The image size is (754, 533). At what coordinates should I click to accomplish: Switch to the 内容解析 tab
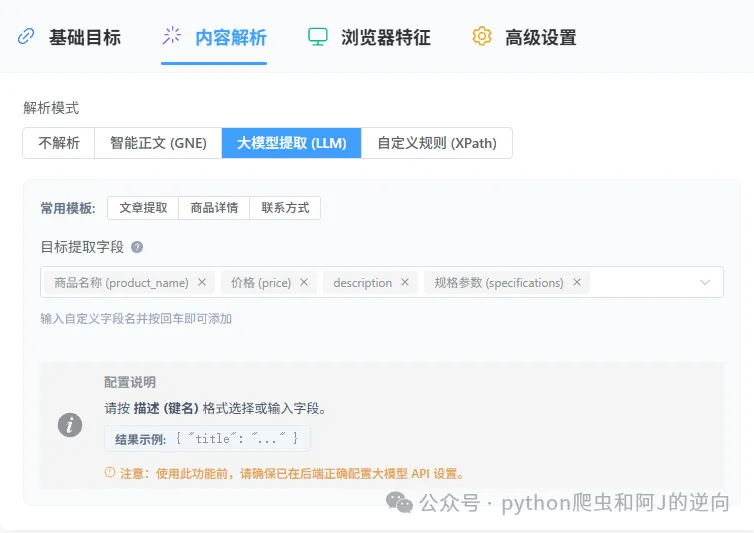pos(214,38)
